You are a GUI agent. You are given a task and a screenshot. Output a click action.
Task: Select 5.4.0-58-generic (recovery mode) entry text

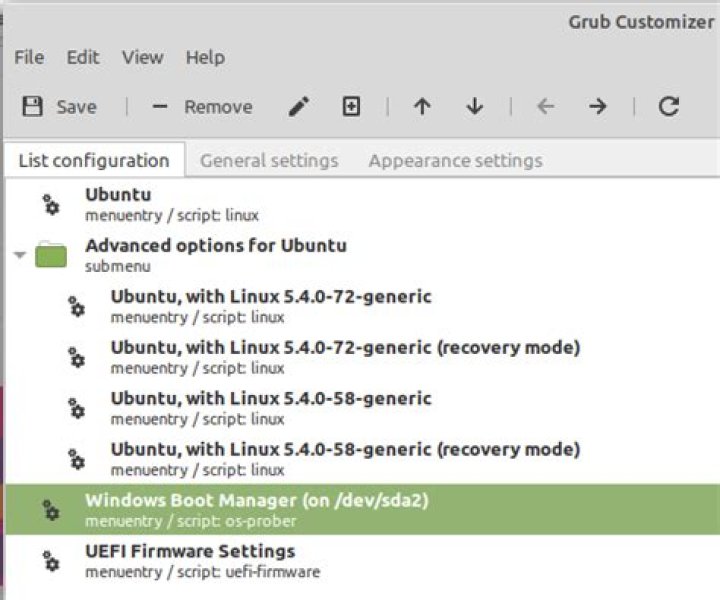click(346, 449)
